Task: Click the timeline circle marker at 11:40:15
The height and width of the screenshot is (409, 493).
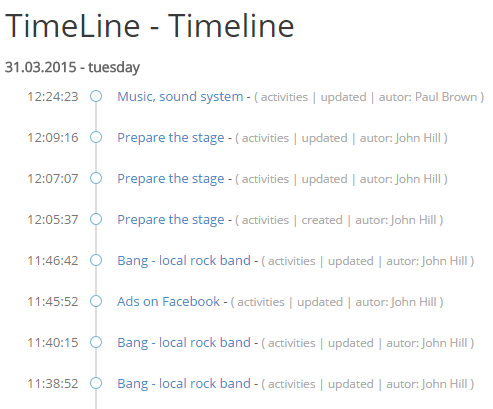Action: [x=96, y=342]
